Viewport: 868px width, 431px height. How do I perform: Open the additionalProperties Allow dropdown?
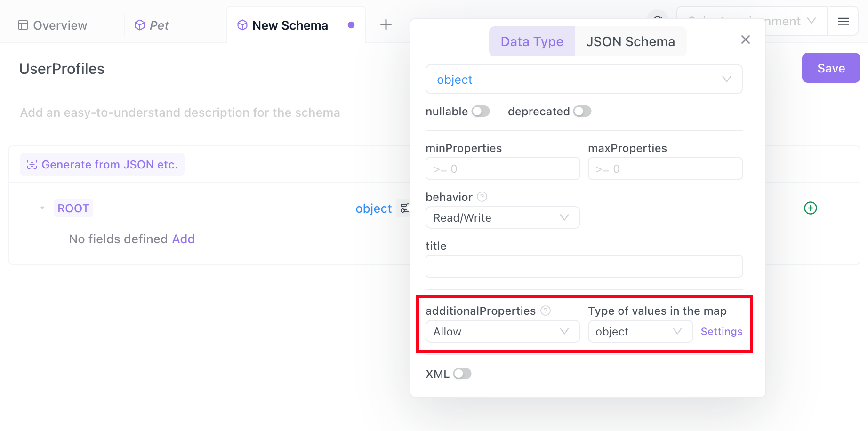click(503, 331)
